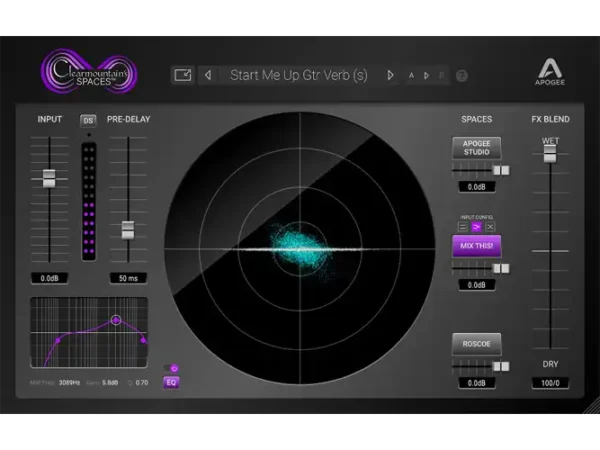Go to the next preset
The height and width of the screenshot is (450, 600).
[x=390, y=75]
